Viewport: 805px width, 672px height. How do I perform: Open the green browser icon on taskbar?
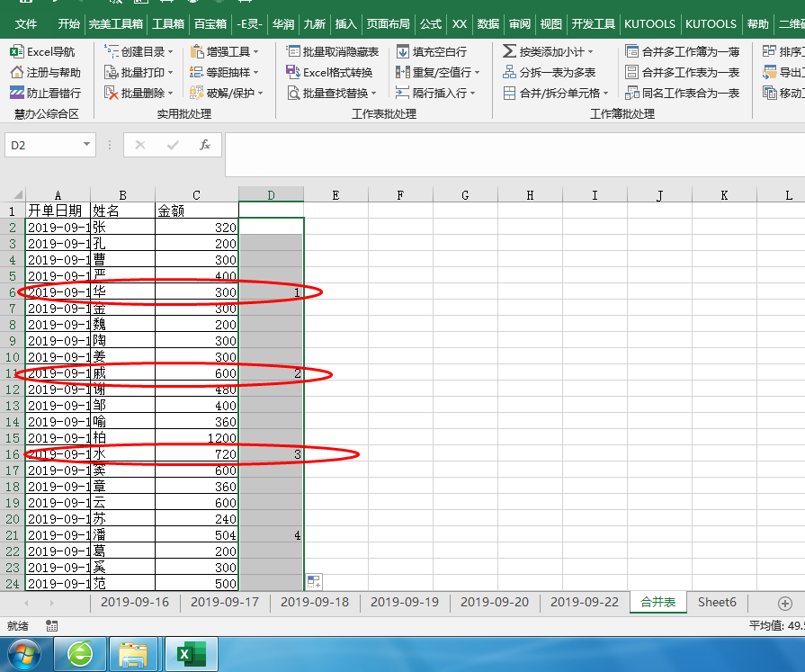(80, 655)
